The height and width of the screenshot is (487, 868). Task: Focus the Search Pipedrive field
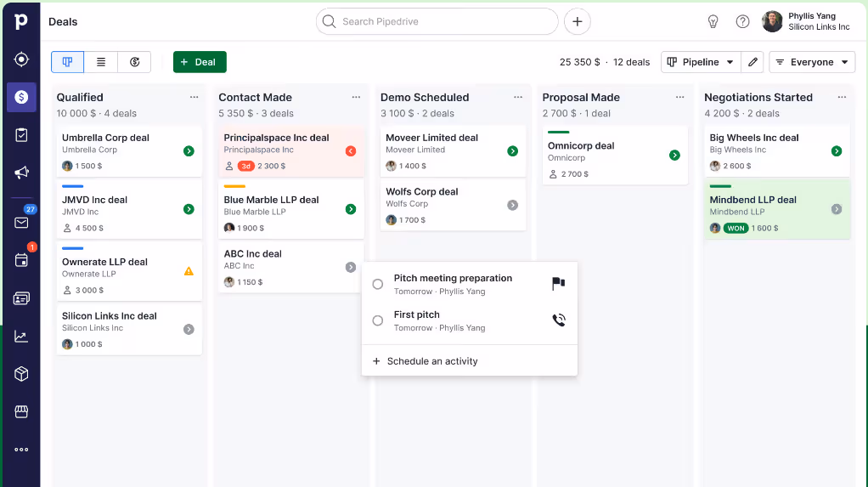(x=437, y=21)
